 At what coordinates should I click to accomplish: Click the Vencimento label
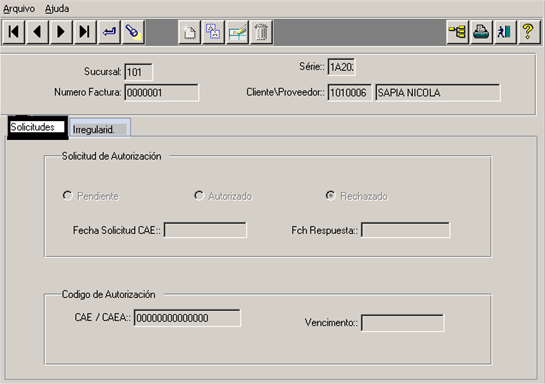coord(331,322)
